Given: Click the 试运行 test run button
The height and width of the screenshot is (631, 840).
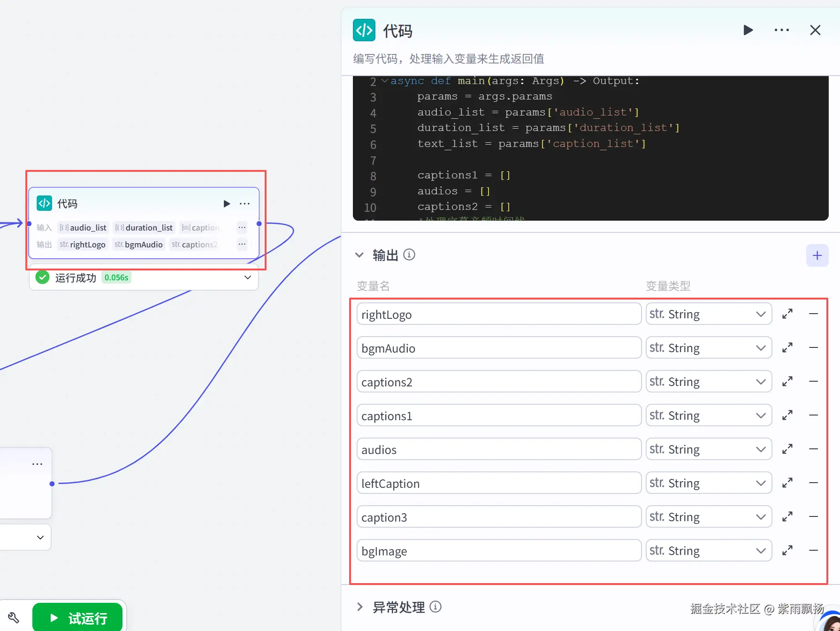Looking at the screenshot, I should 77,618.
